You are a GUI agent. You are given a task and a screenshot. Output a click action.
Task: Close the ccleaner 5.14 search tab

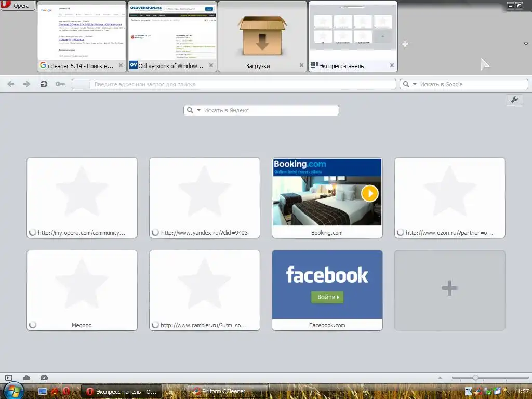(x=121, y=65)
